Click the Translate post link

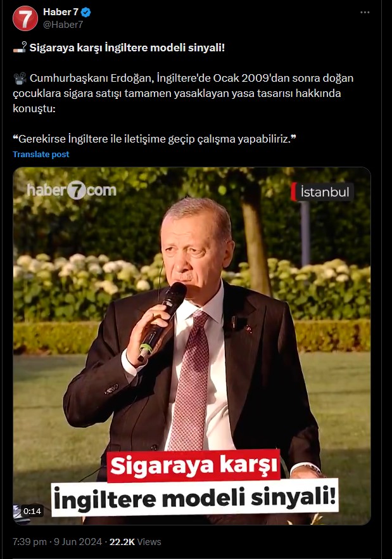41,155
